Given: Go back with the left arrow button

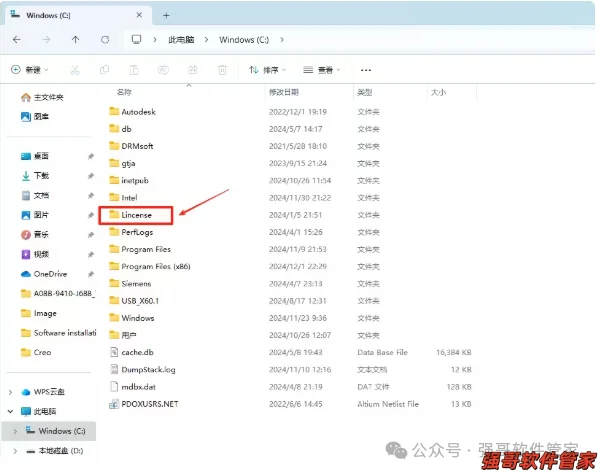Looking at the screenshot, I should [16, 40].
